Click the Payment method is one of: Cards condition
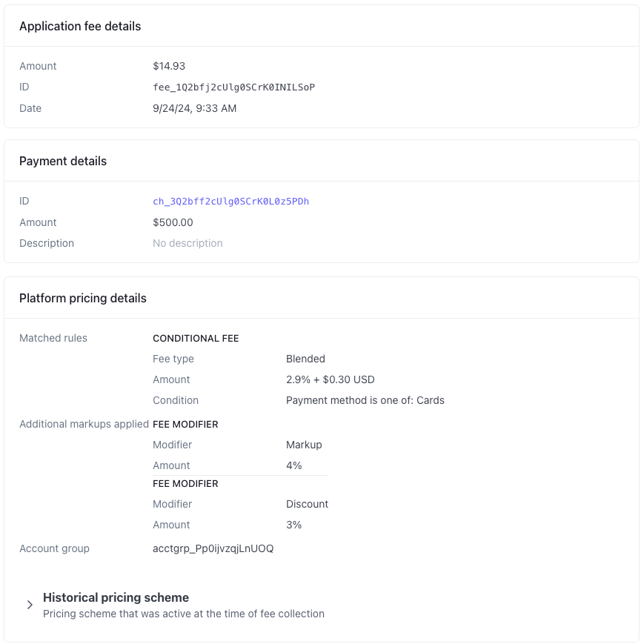The height and width of the screenshot is (644, 644). tap(365, 400)
